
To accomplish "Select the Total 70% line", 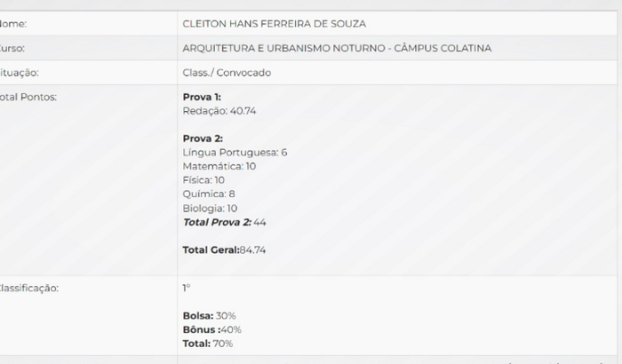I will (207, 343).
